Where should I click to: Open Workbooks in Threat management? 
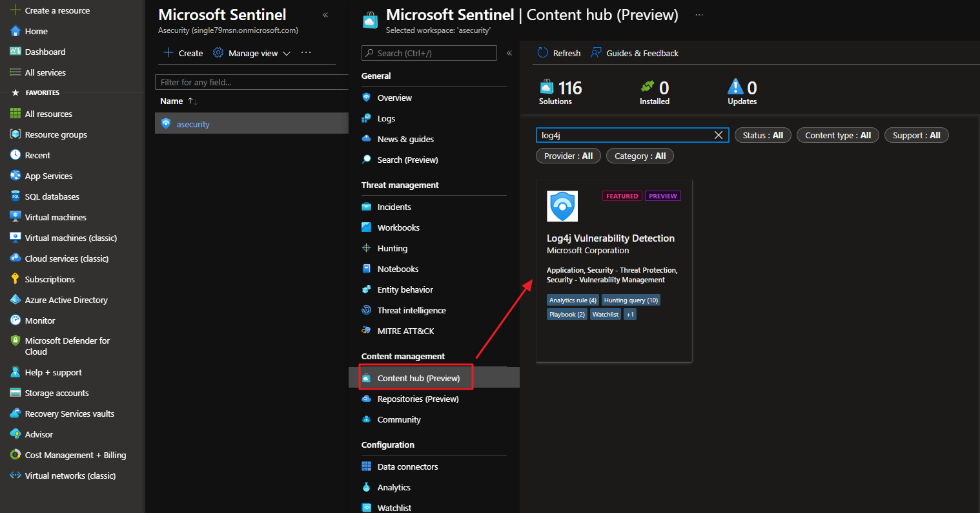coord(398,227)
